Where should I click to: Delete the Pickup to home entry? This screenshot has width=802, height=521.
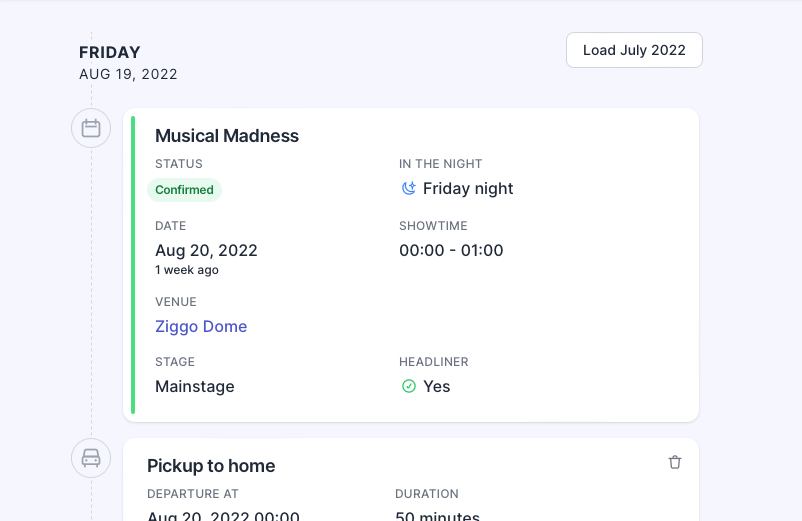pyautogui.click(x=675, y=462)
